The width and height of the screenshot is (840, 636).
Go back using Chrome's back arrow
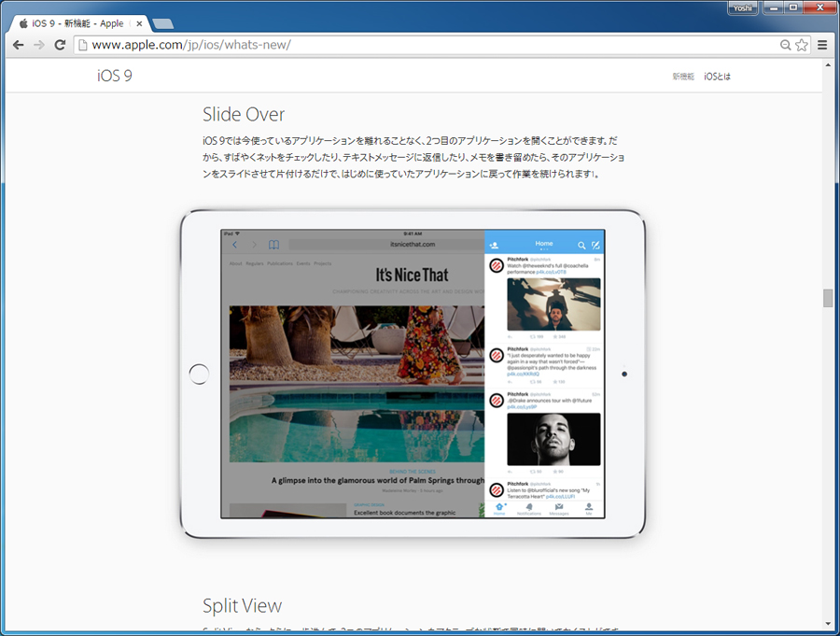coord(19,45)
